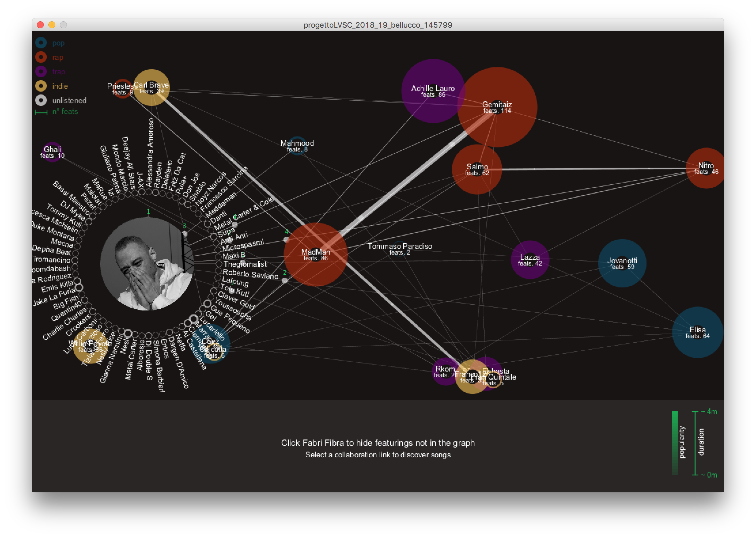Select the Mahmood artist node
The width and height of the screenshot is (756, 538).
[297, 145]
